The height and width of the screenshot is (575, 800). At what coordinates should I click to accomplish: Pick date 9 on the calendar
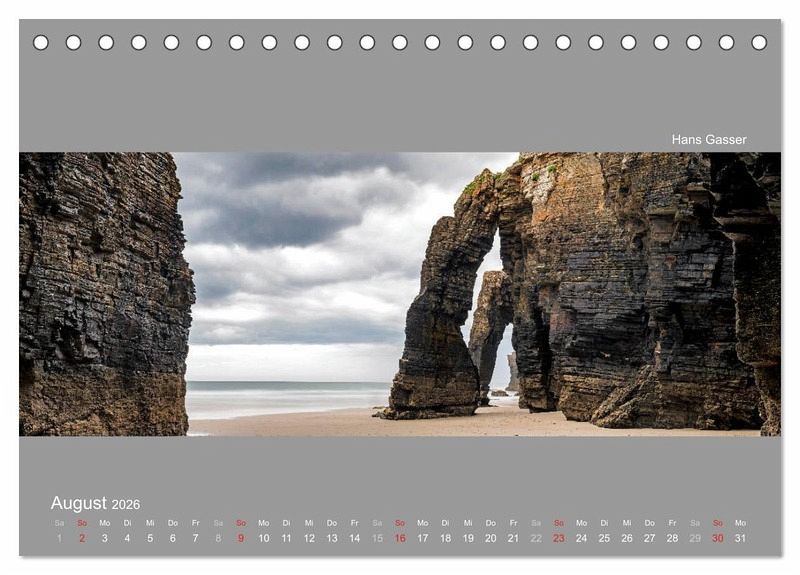tap(241, 538)
